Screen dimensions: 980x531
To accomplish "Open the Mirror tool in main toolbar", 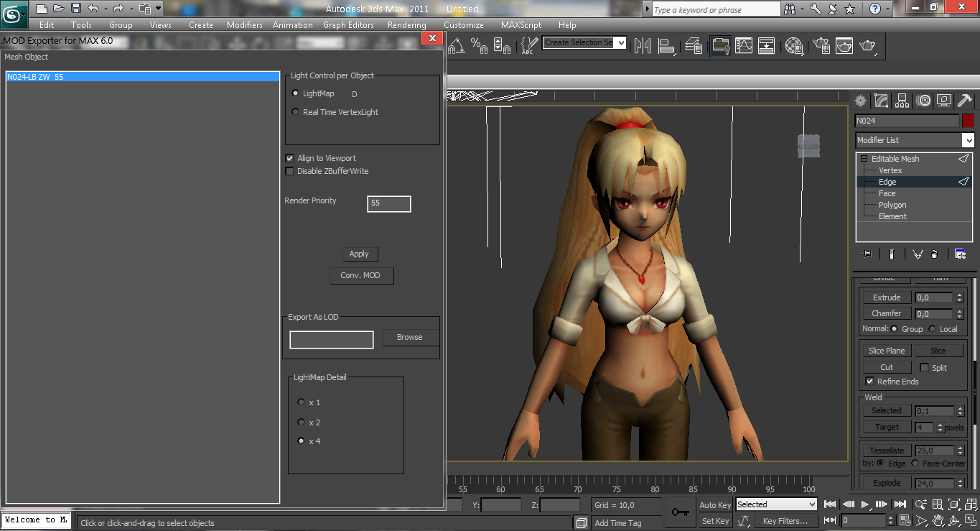I will pos(643,46).
